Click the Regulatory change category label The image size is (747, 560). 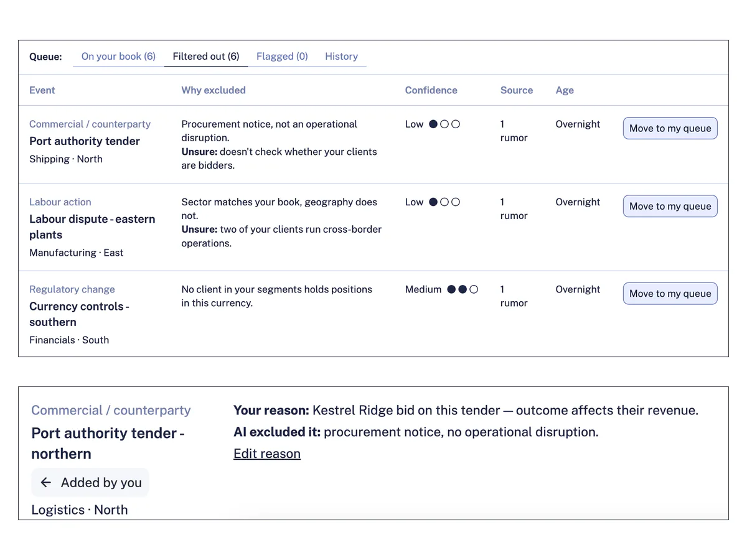72,289
